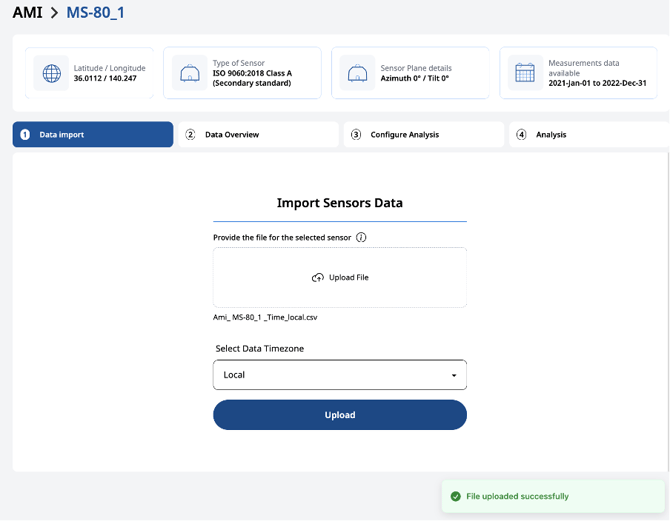Switch to the Data Overview tab

point(231,135)
